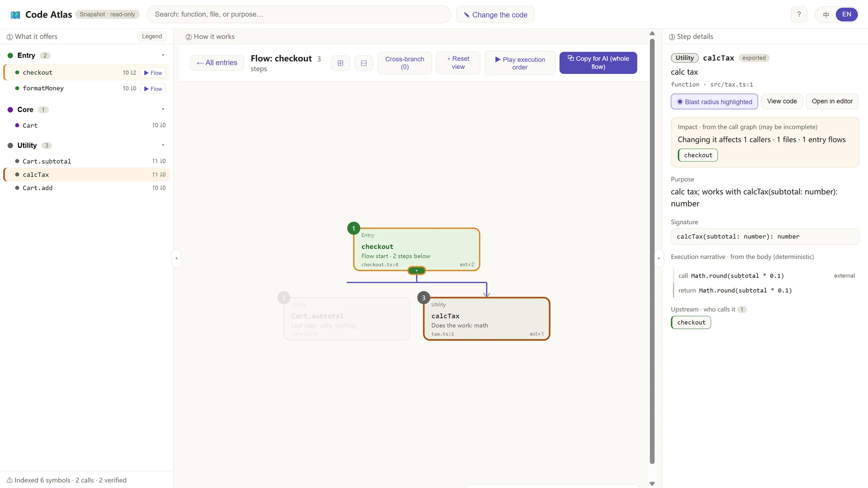This screenshot has height=488, width=868.
Task: Click Open in editor
Action: 832,101
